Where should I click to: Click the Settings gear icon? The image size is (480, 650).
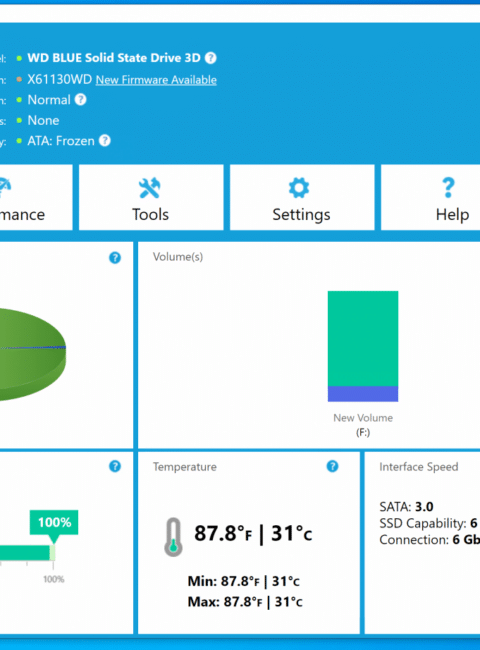(299, 188)
